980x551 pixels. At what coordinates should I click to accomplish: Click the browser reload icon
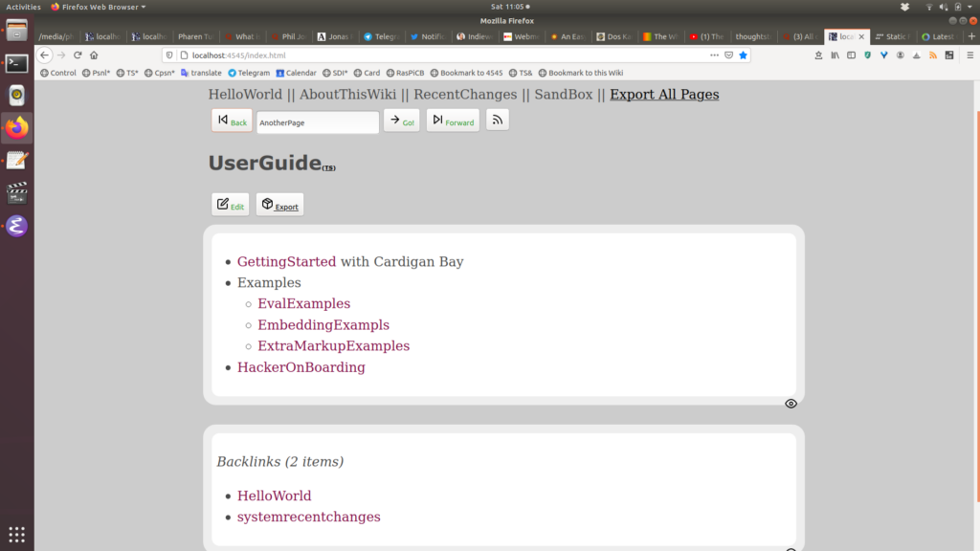pyautogui.click(x=78, y=55)
